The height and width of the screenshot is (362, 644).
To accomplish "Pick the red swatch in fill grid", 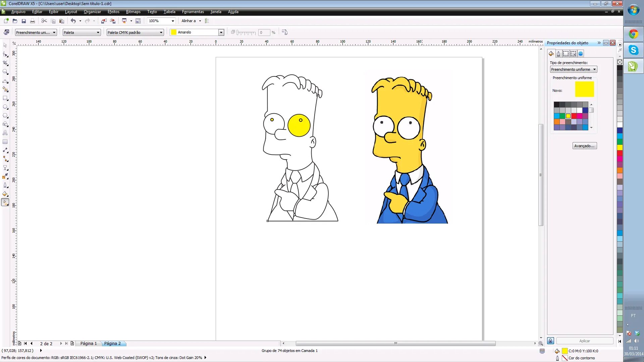I will click(574, 116).
